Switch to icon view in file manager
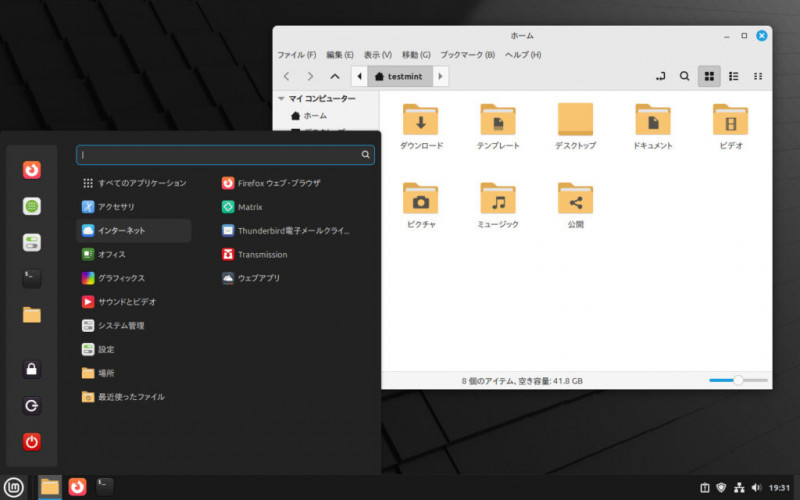The height and width of the screenshot is (500, 800). pos(709,76)
